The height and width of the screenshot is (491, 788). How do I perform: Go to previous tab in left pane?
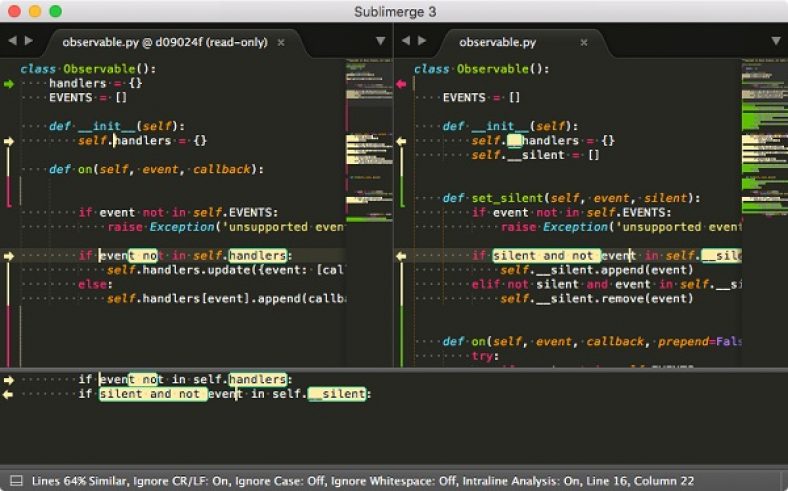pyautogui.click(x=12, y=41)
